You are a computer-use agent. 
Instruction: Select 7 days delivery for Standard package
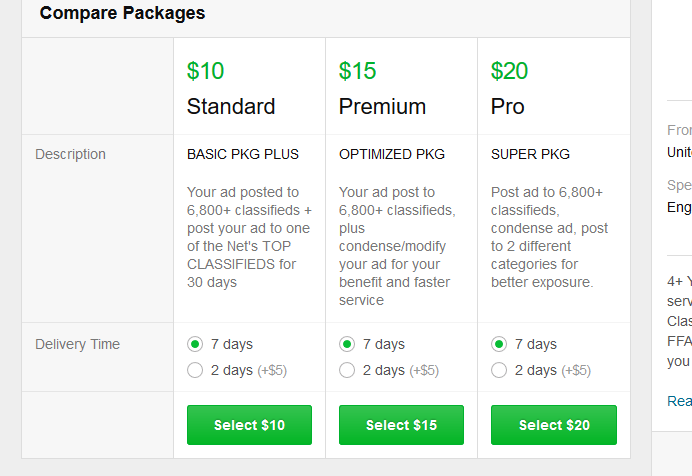pos(195,344)
